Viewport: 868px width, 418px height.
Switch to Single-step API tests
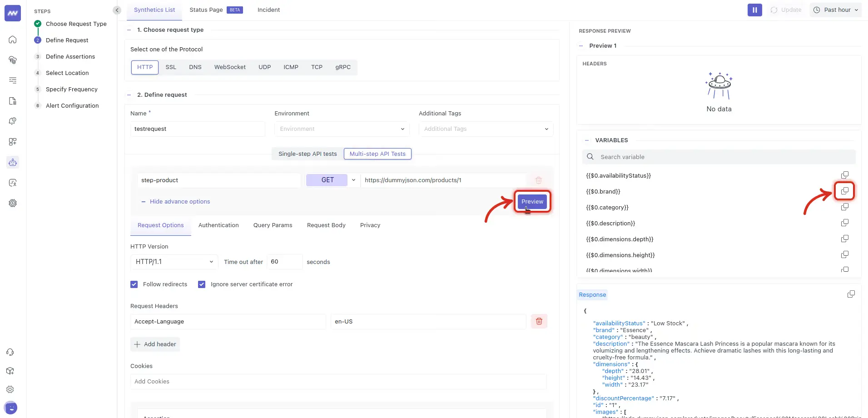point(308,154)
